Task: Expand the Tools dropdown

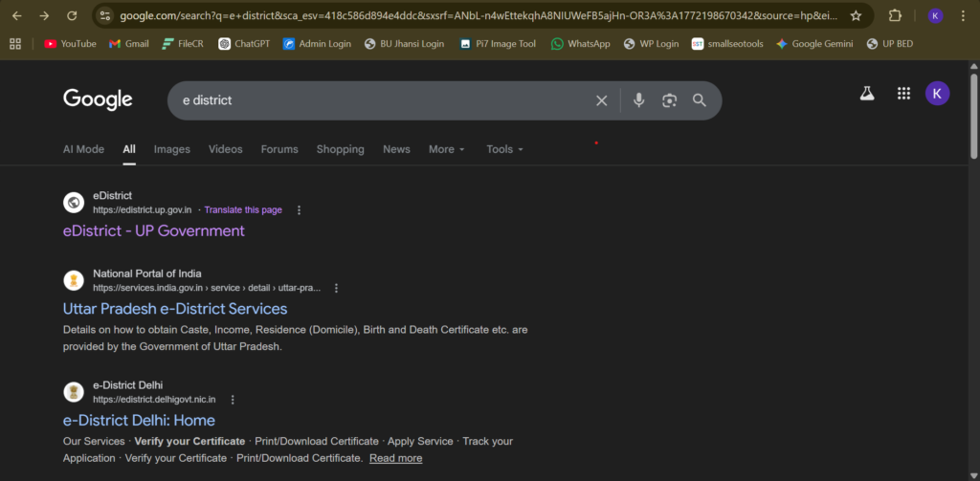Action: tap(504, 149)
